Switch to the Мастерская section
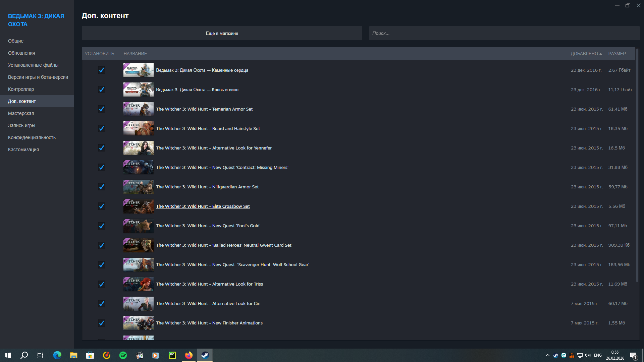 click(x=21, y=113)
